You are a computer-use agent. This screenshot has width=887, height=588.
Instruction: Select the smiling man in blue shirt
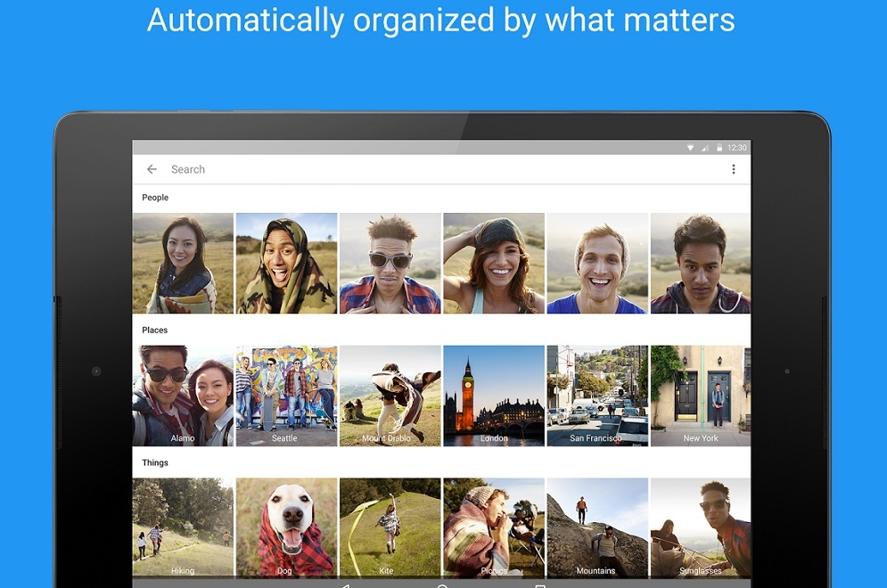pos(597,263)
